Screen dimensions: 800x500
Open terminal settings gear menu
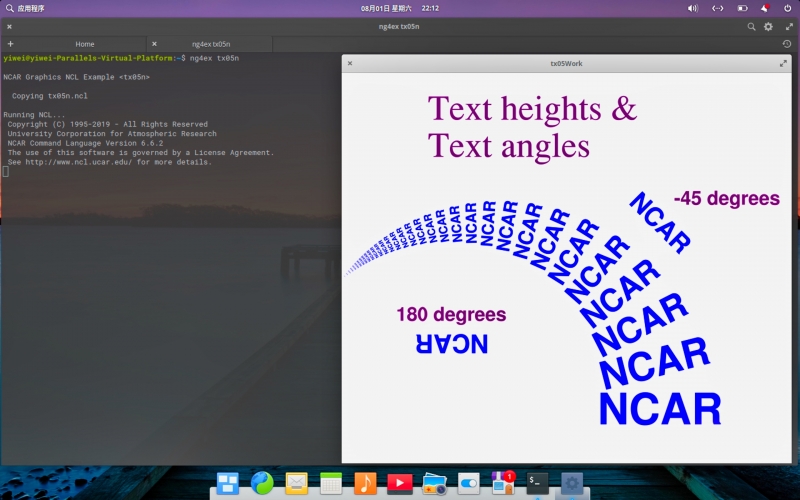click(x=769, y=27)
